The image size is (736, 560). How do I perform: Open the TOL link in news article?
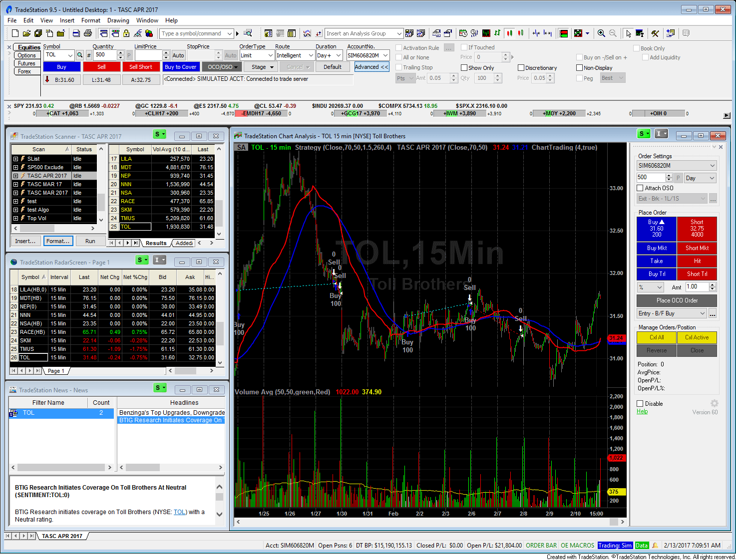pos(180,512)
